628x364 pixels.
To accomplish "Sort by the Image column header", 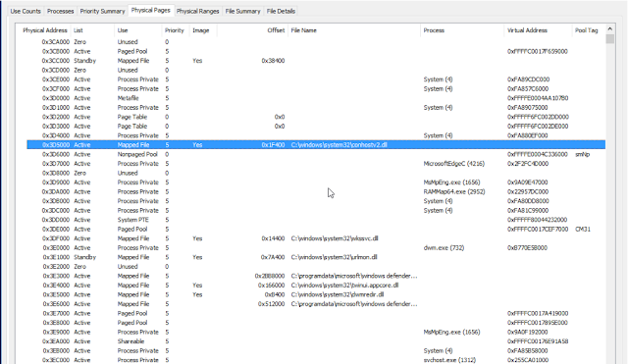I will [200, 30].
